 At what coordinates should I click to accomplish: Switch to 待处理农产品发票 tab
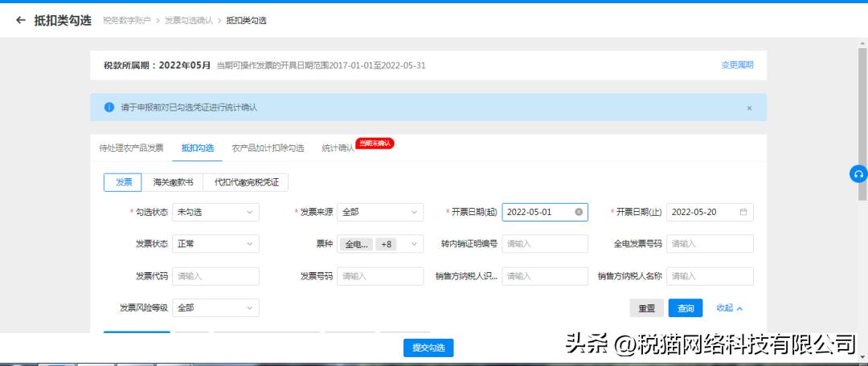click(131, 148)
